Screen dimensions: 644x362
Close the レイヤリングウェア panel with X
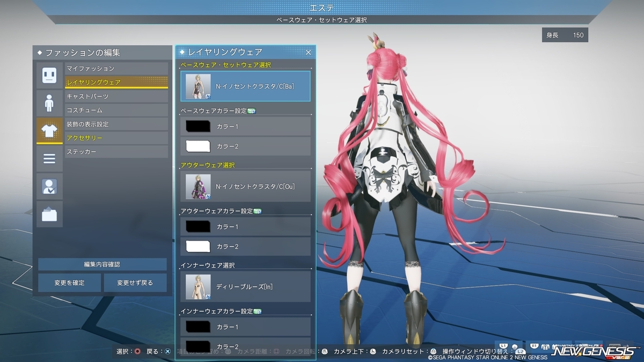(x=309, y=52)
